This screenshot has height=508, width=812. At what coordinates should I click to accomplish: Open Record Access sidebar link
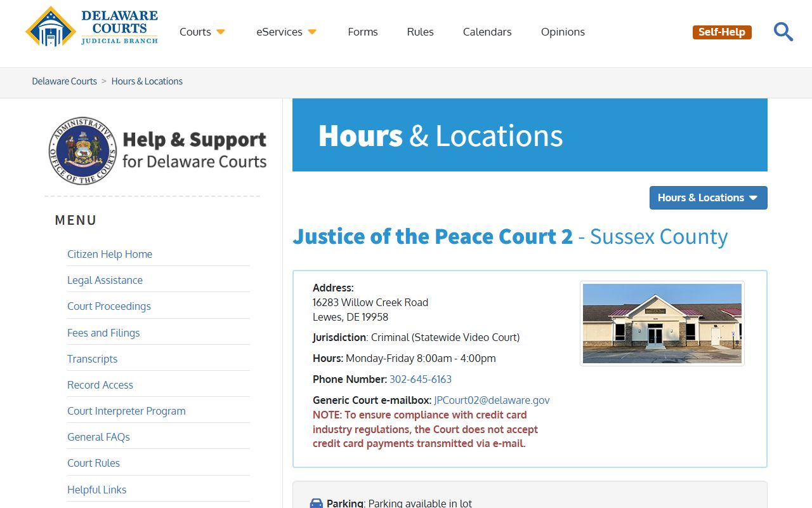tap(100, 385)
